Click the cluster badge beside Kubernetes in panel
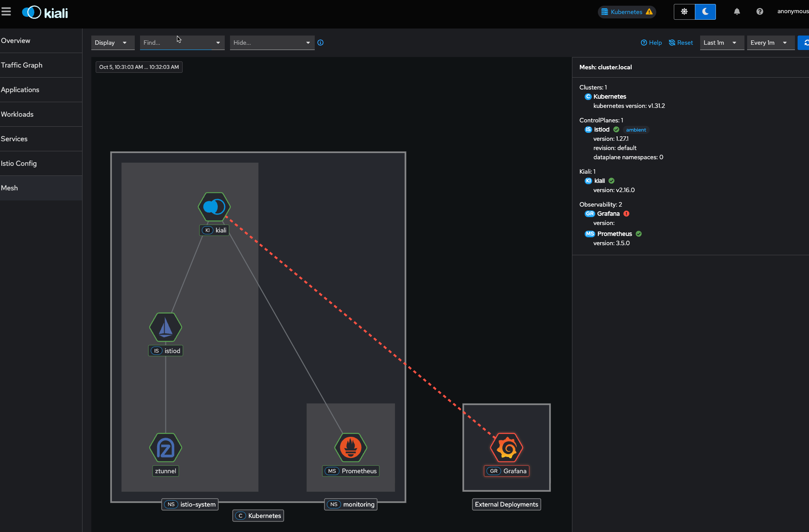The width and height of the screenshot is (809, 532). click(588, 96)
